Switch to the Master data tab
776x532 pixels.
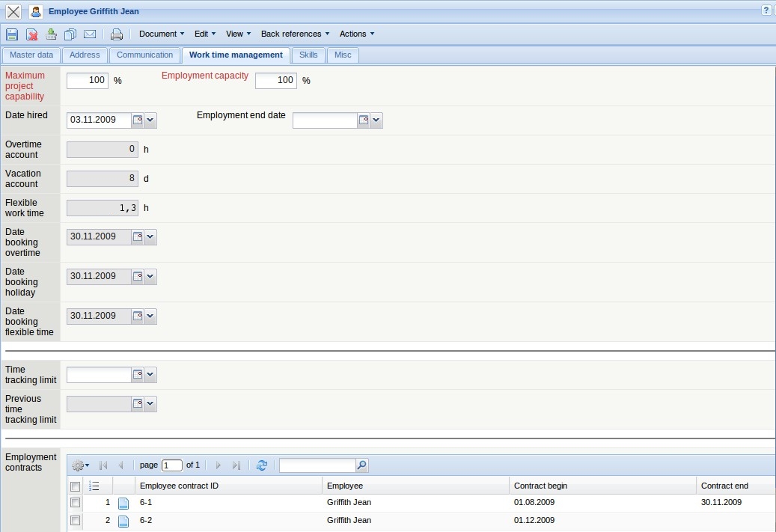31,55
